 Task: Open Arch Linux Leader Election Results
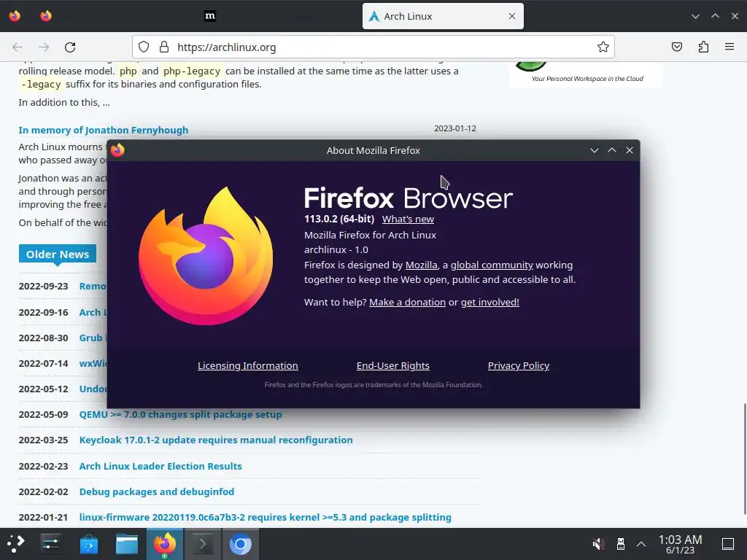click(160, 466)
